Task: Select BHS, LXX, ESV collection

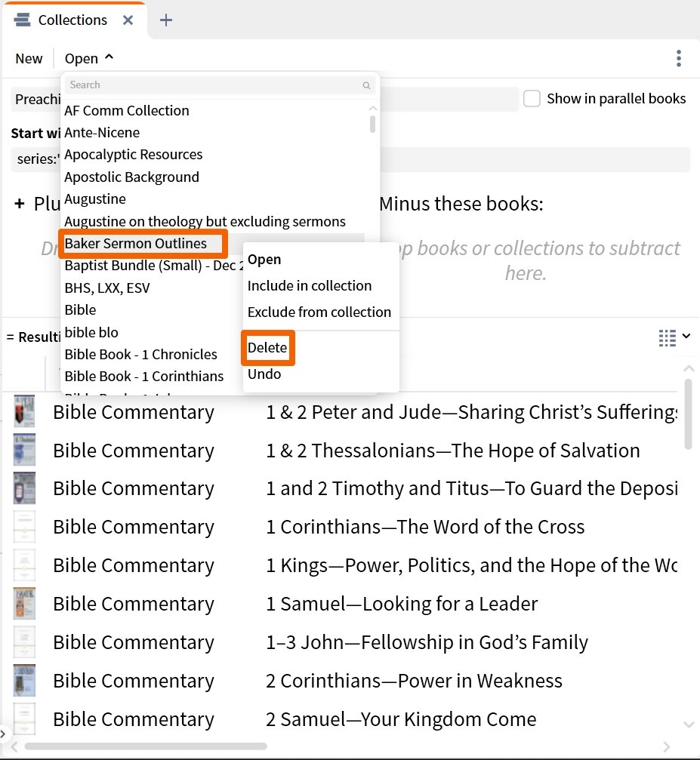Action: pos(107,288)
